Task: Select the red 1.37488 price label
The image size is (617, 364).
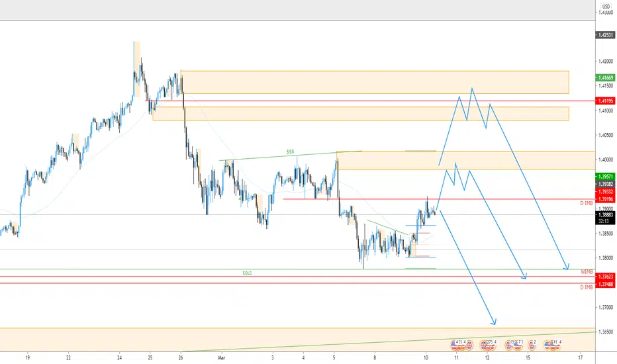Action: pyautogui.click(x=605, y=284)
